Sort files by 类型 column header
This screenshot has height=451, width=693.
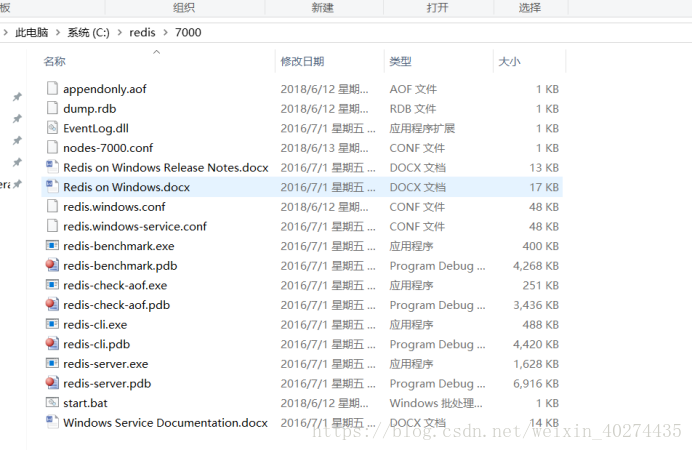[x=400, y=61]
